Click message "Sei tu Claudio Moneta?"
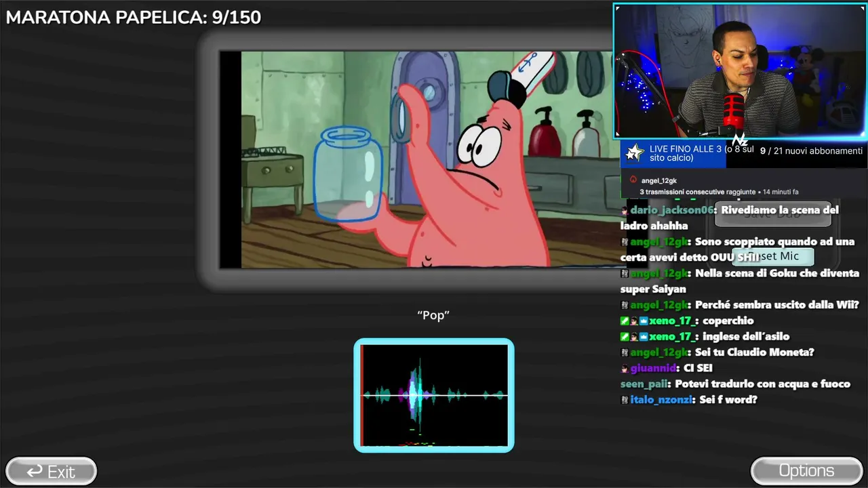Viewport: 868px width, 488px height. pos(755,352)
